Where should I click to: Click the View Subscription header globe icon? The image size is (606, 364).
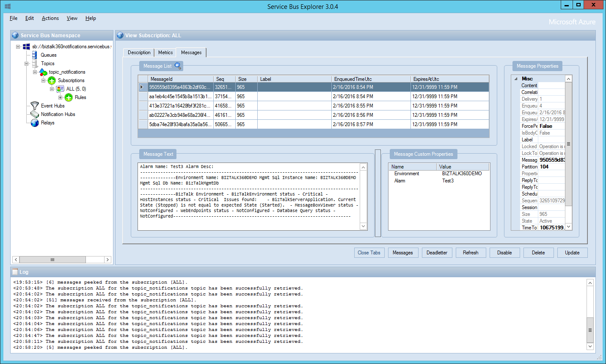click(x=120, y=36)
